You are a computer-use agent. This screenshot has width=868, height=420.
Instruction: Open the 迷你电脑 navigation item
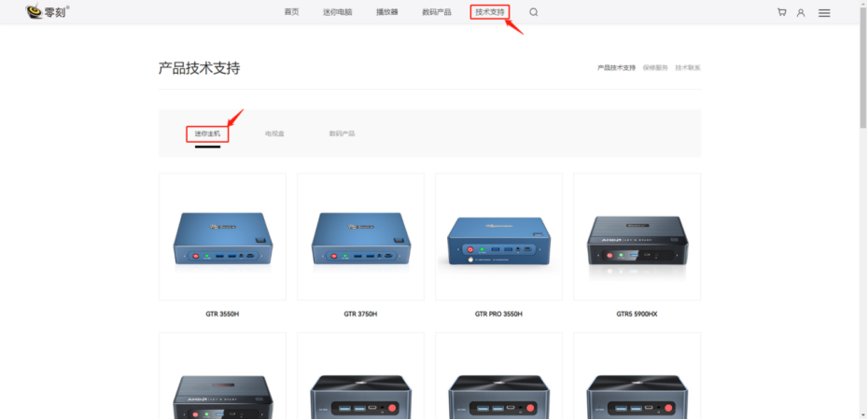pyautogui.click(x=338, y=12)
